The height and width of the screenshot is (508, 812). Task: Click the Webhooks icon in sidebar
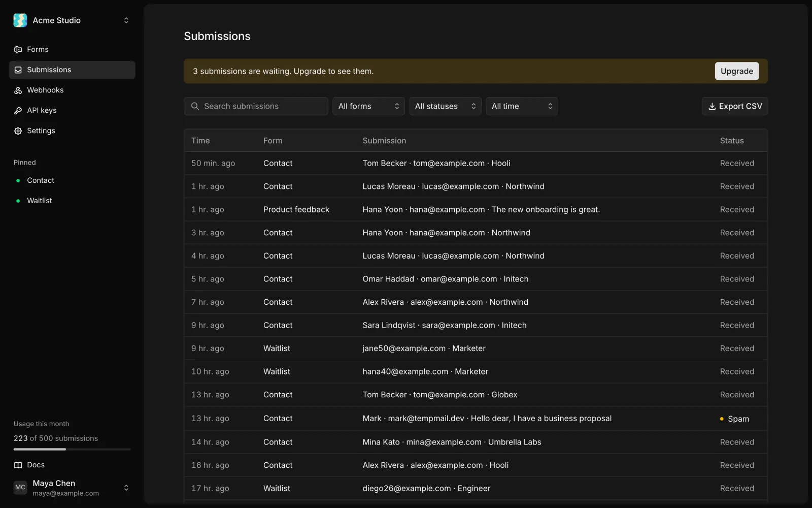(18, 90)
